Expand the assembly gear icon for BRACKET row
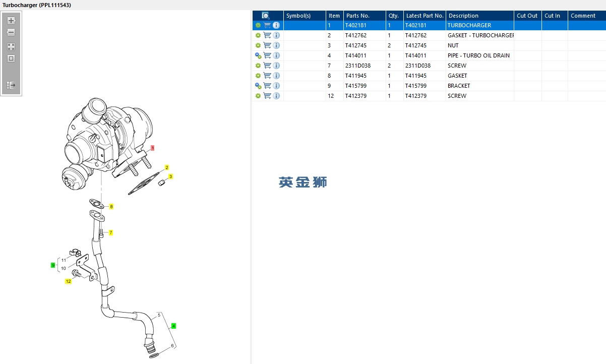This screenshot has height=364, width=606. pyautogui.click(x=258, y=86)
